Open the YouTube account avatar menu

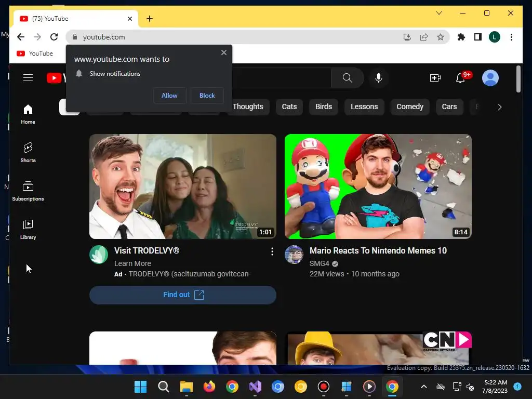click(x=490, y=78)
